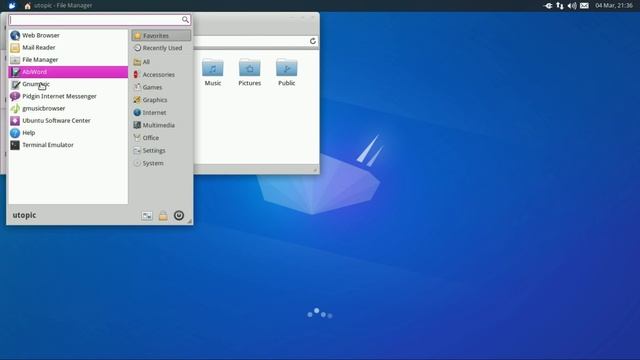Select utopic File Manager taskbar button

click(x=58, y=5)
